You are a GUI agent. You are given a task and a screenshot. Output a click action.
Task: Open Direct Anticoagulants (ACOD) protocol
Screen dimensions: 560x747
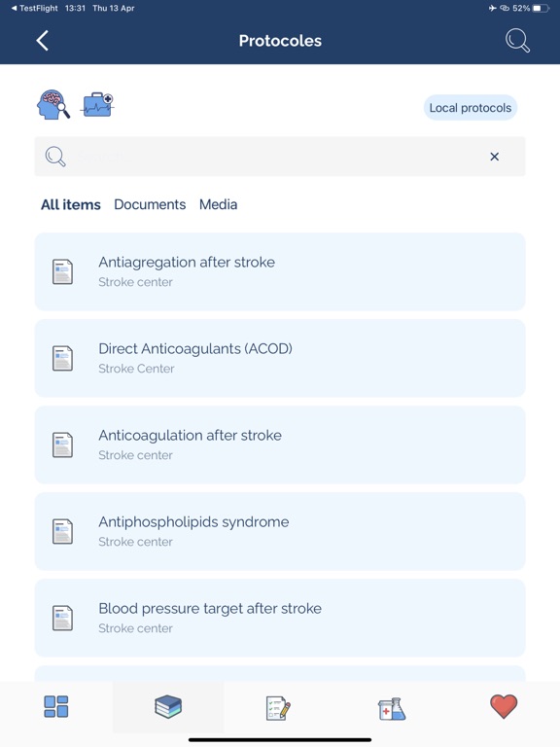click(x=280, y=358)
